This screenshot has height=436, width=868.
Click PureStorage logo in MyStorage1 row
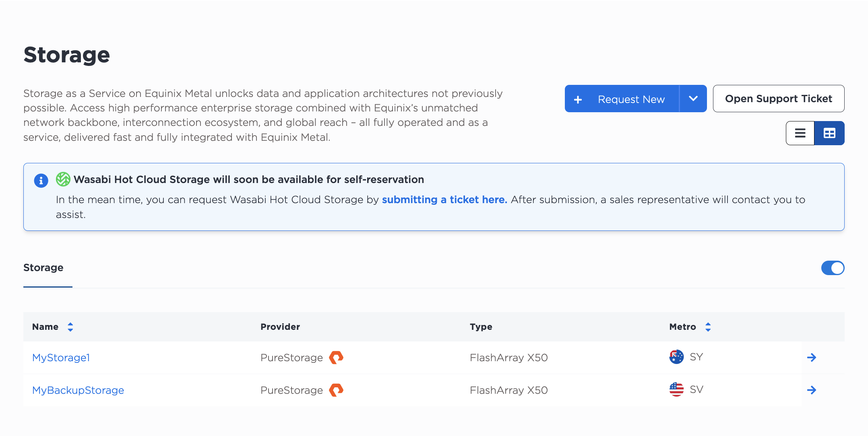[x=336, y=357]
